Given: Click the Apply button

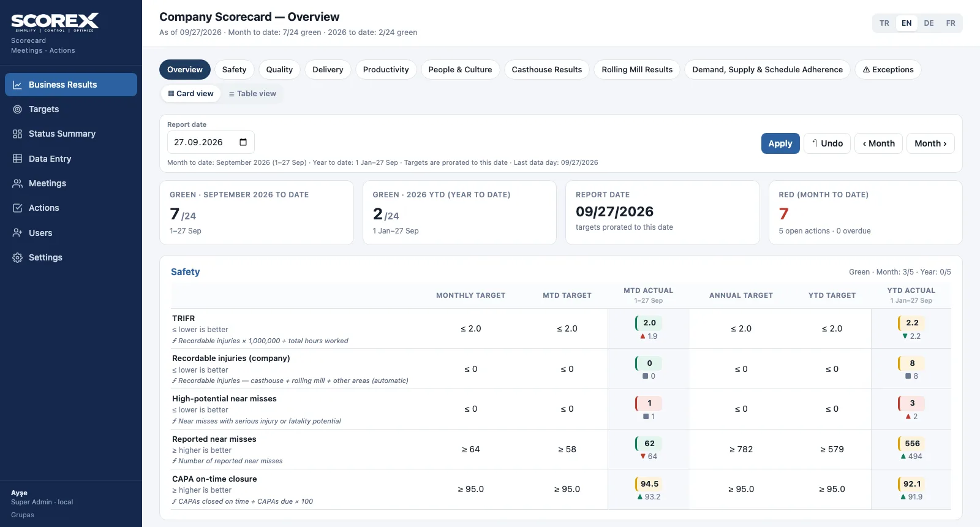Looking at the screenshot, I should point(780,143).
